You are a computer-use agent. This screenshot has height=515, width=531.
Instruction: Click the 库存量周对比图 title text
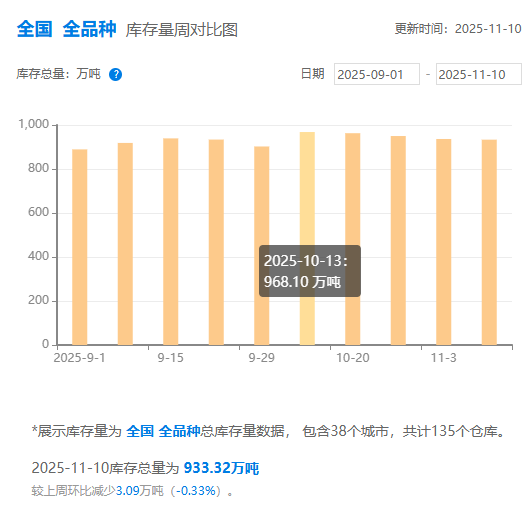[182, 30]
